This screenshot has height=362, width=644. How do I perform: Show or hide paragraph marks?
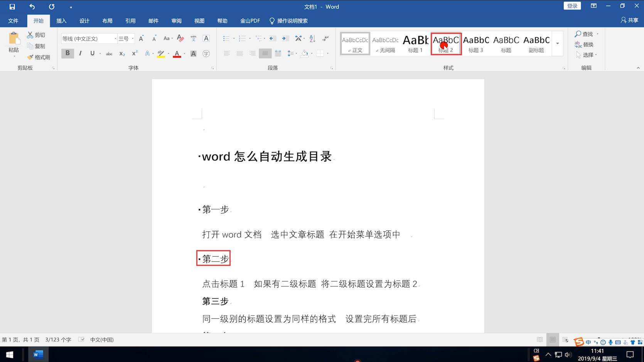(325, 38)
